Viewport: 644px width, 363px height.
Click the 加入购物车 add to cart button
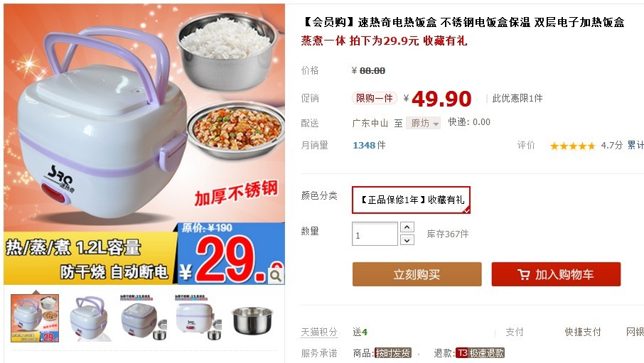coord(556,274)
